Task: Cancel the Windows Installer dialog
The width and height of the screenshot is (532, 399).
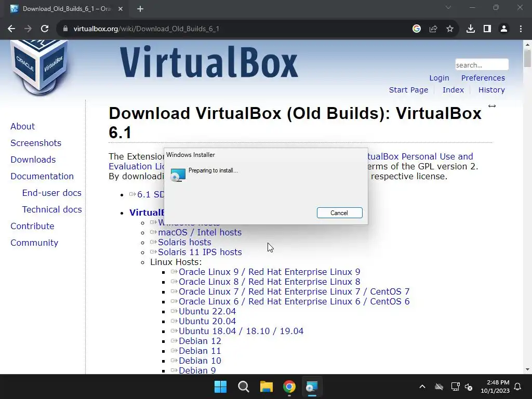Action: 339,212
